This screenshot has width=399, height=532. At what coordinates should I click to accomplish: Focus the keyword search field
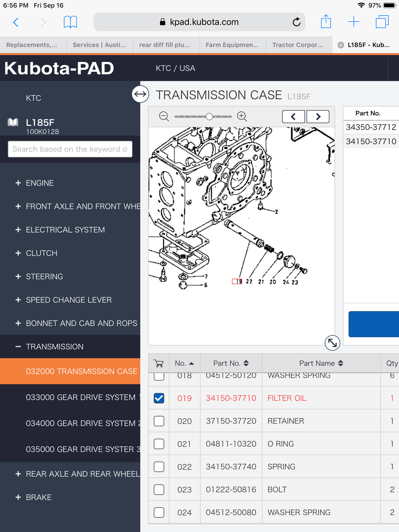(x=70, y=149)
